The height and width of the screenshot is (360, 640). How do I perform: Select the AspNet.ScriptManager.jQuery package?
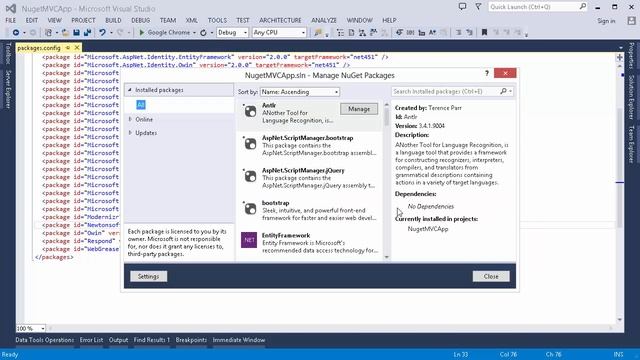pos(310,179)
